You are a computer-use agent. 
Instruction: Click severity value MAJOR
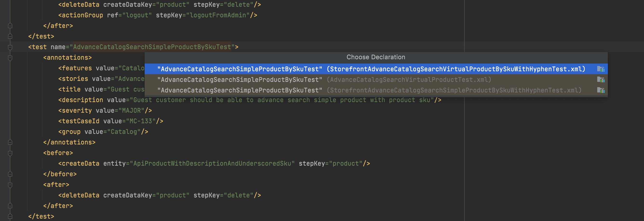131,110
